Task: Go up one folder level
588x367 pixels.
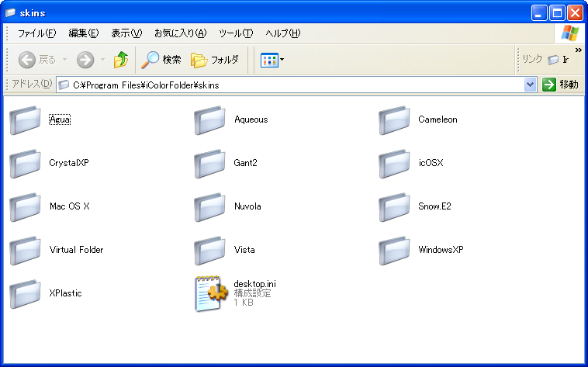Action: tap(121, 60)
